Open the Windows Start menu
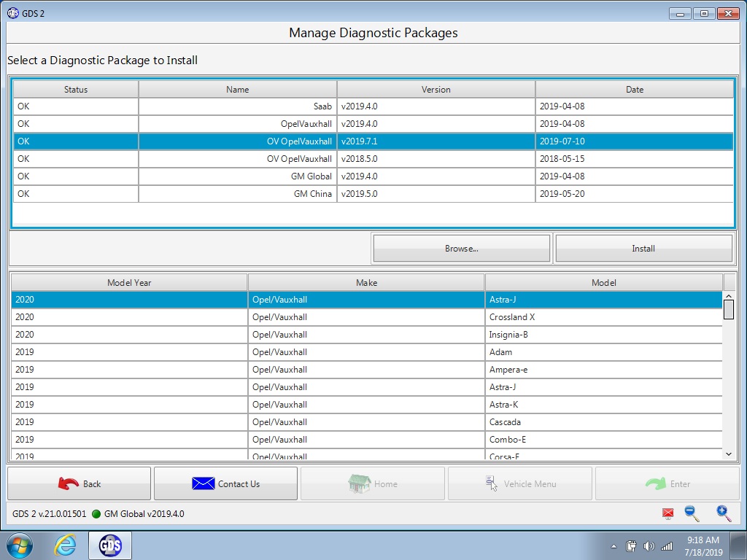This screenshot has width=747, height=560. pos(20,545)
